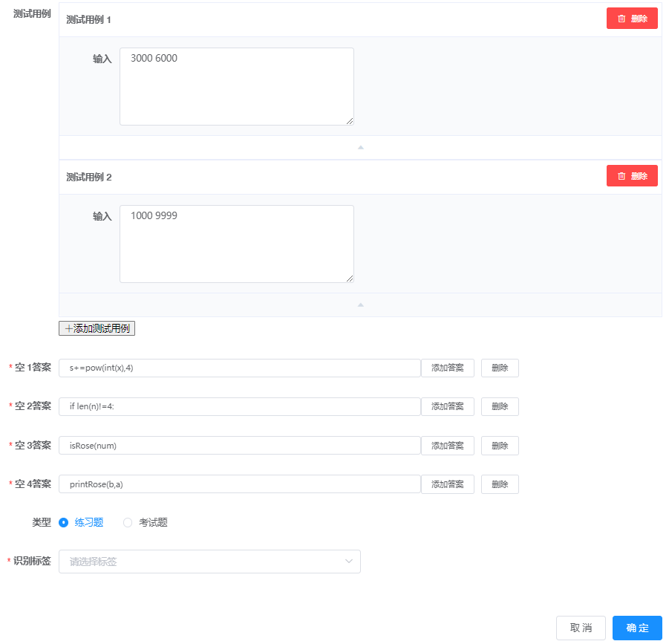Click 删除 for blank 1 answer

pyautogui.click(x=500, y=368)
